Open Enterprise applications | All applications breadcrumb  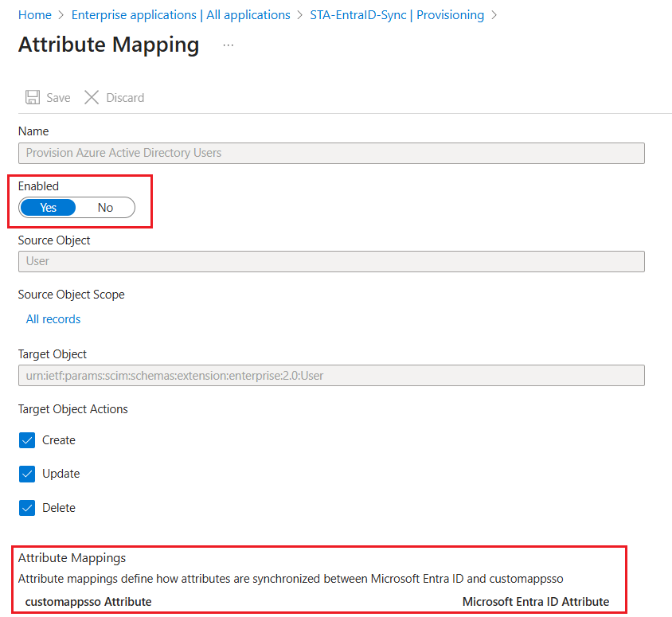[x=181, y=15]
